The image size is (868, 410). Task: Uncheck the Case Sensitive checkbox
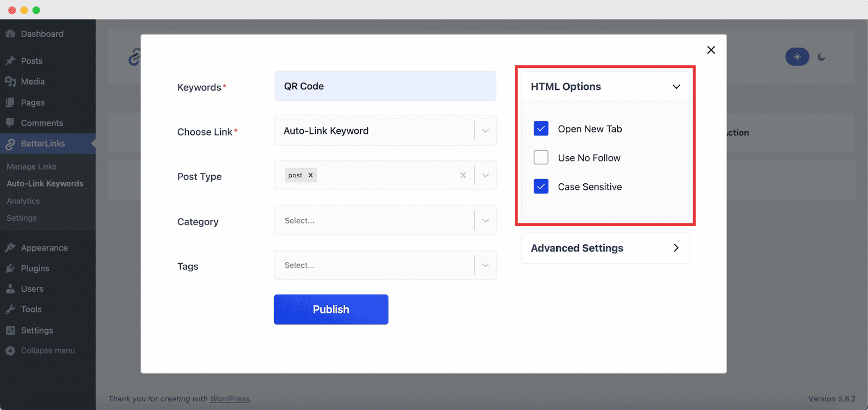[541, 187]
